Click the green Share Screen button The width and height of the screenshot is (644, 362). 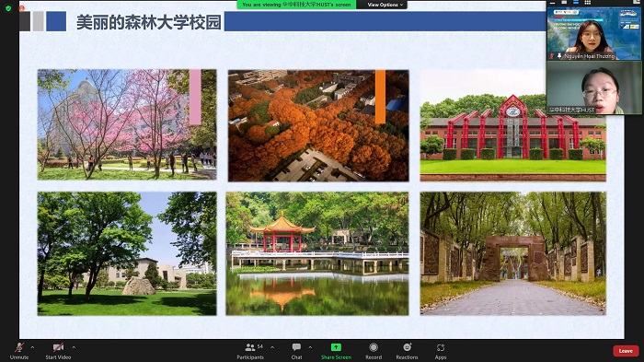336,350
